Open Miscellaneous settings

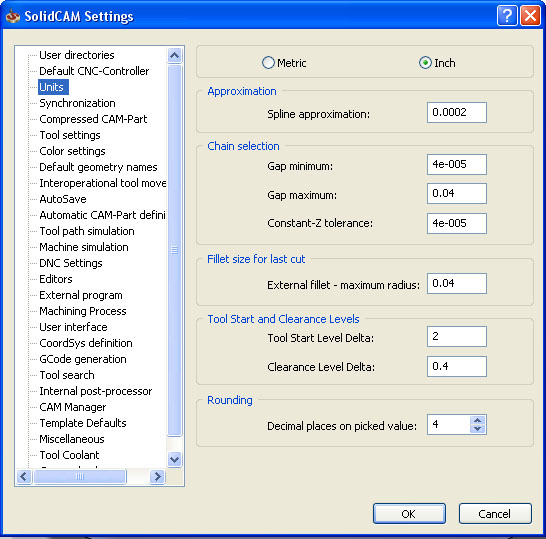[x=72, y=439]
